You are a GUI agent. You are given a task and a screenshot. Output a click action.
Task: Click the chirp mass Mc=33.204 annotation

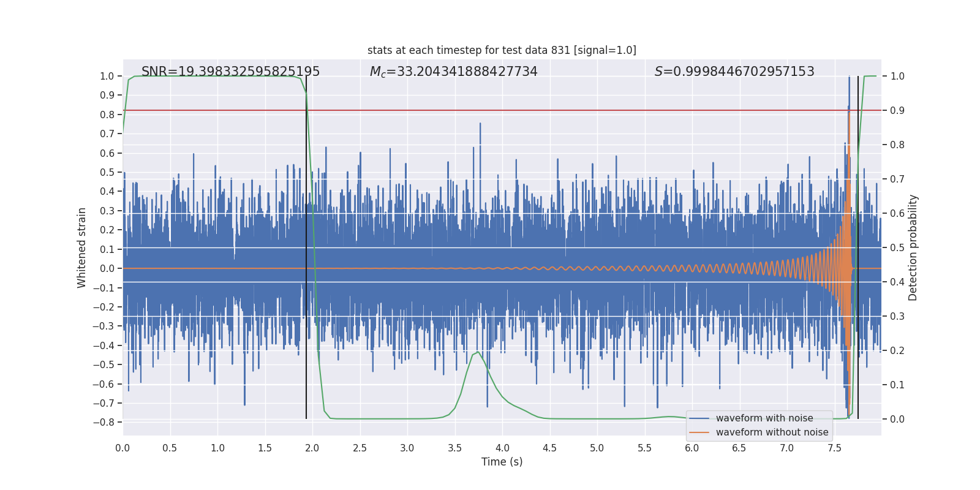(x=453, y=72)
